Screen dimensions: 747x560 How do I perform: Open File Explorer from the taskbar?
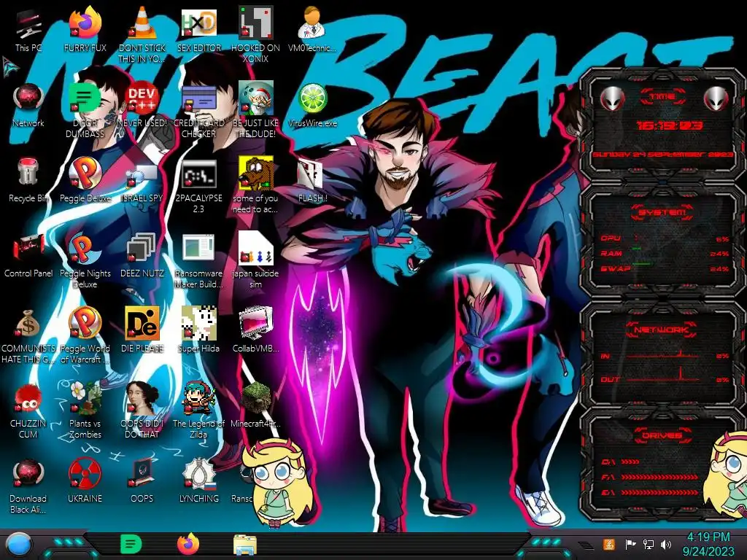(x=245, y=545)
